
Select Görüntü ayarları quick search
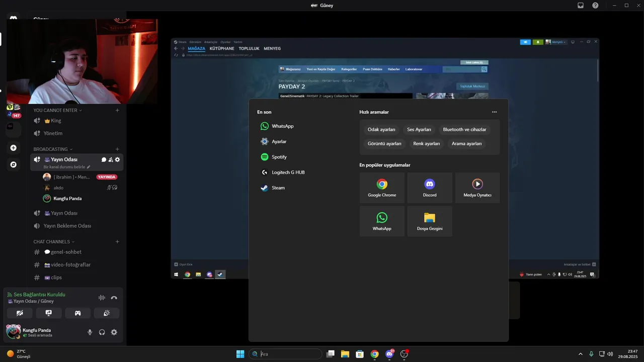point(384,143)
